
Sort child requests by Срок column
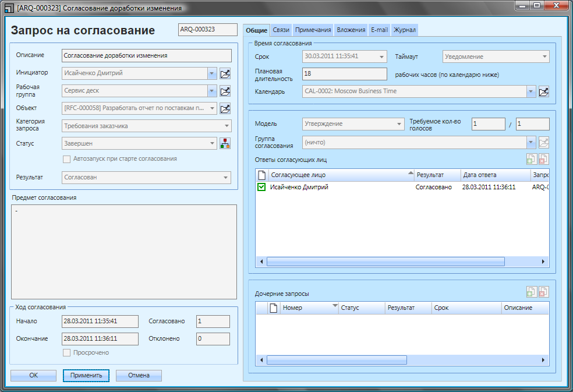[x=466, y=308]
